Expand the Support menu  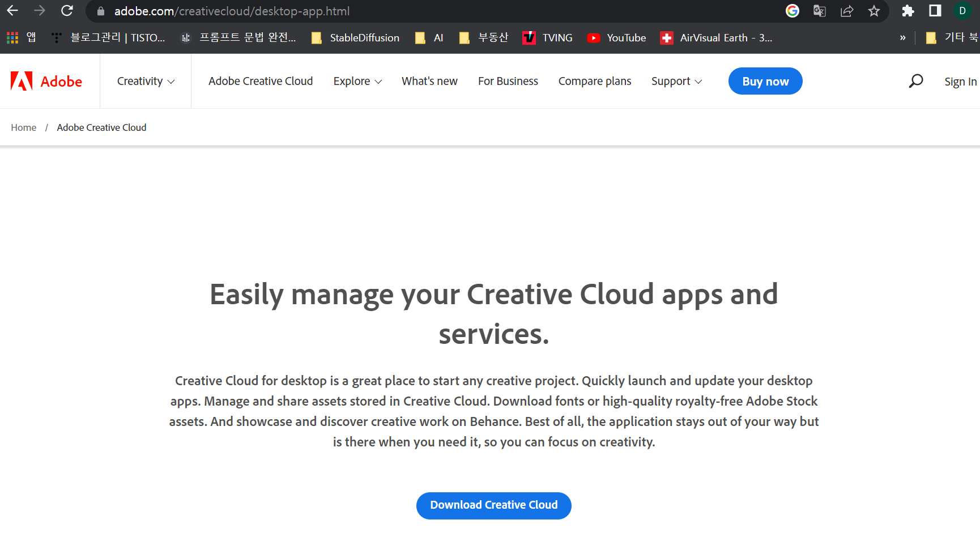click(676, 81)
